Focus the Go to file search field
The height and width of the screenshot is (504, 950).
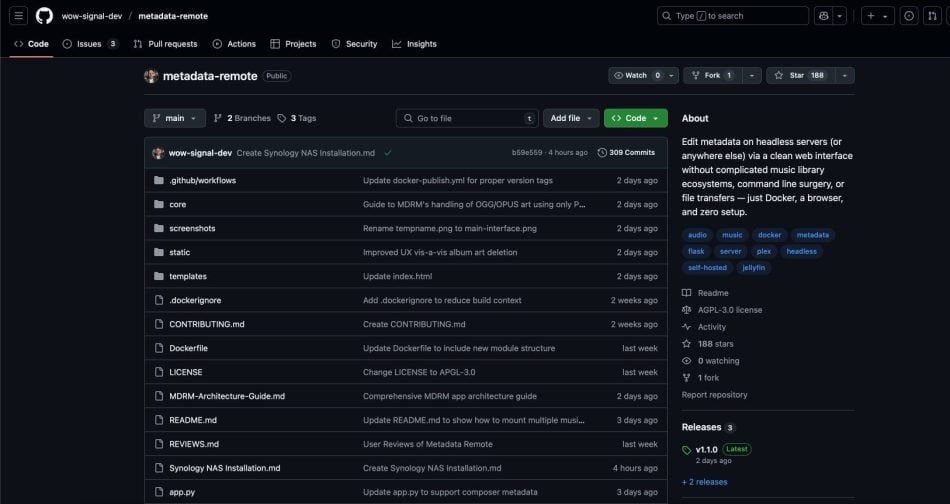point(467,118)
